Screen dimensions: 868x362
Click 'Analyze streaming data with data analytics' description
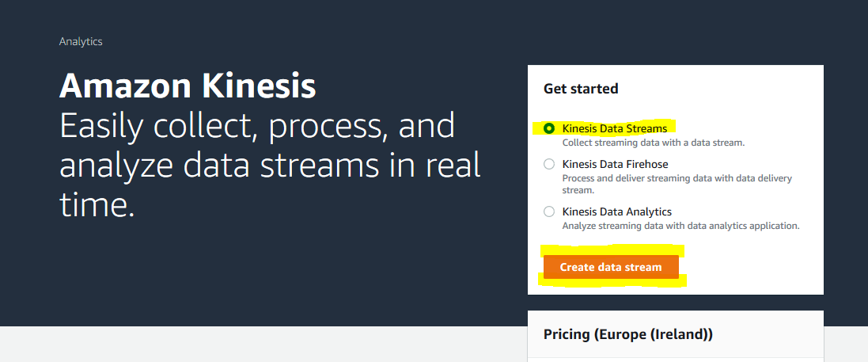click(x=681, y=227)
